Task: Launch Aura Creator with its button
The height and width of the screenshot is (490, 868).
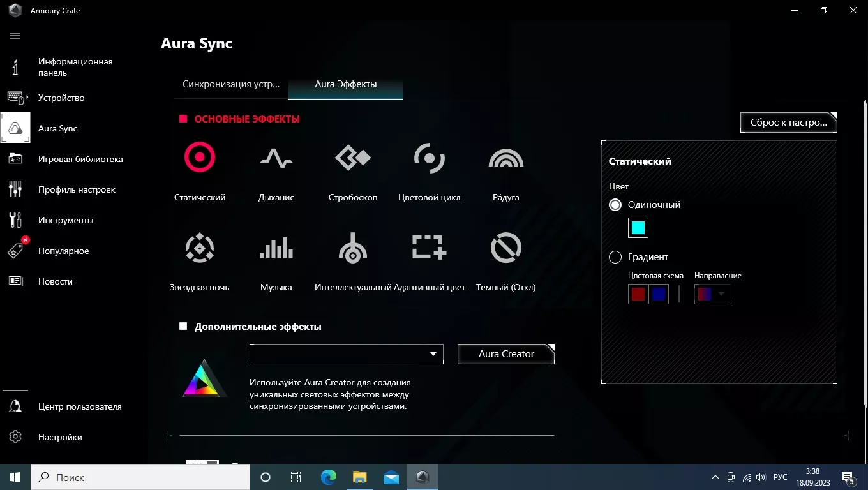Action: (x=506, y=354)
